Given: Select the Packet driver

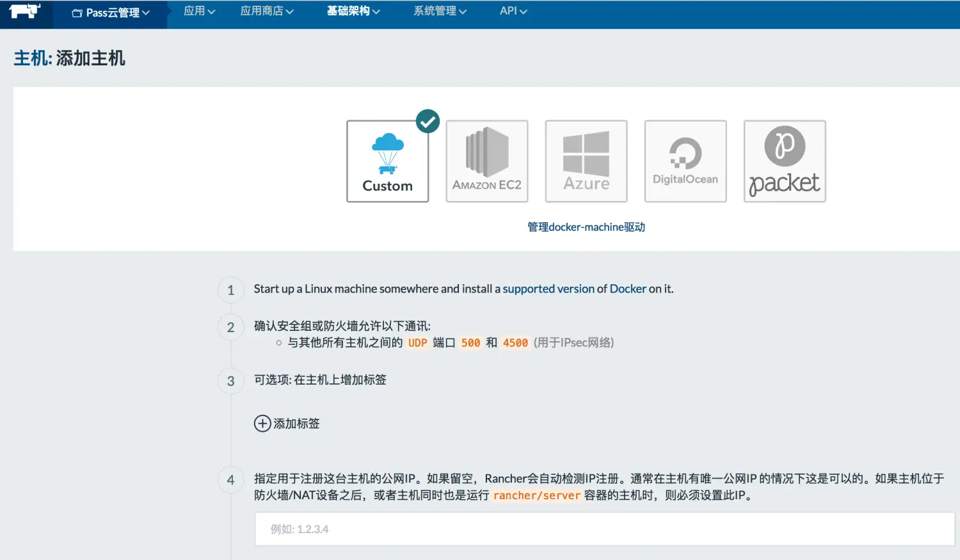Looking at the screenshot, I should click(785, 161).
